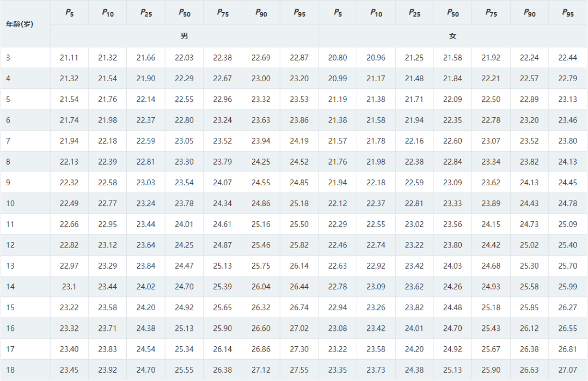This screenshot has height=381, width=588.
Task: Click the age 18 row label
Action: pyautogui.click(x=10, y=370)
